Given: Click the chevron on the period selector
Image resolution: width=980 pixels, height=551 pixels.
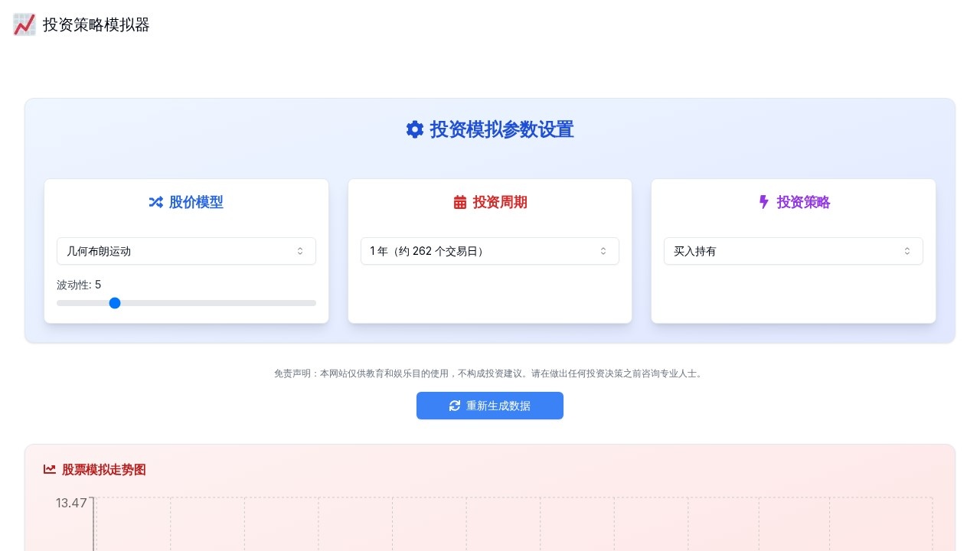Looking at the screenshot, I should point(603,251).
